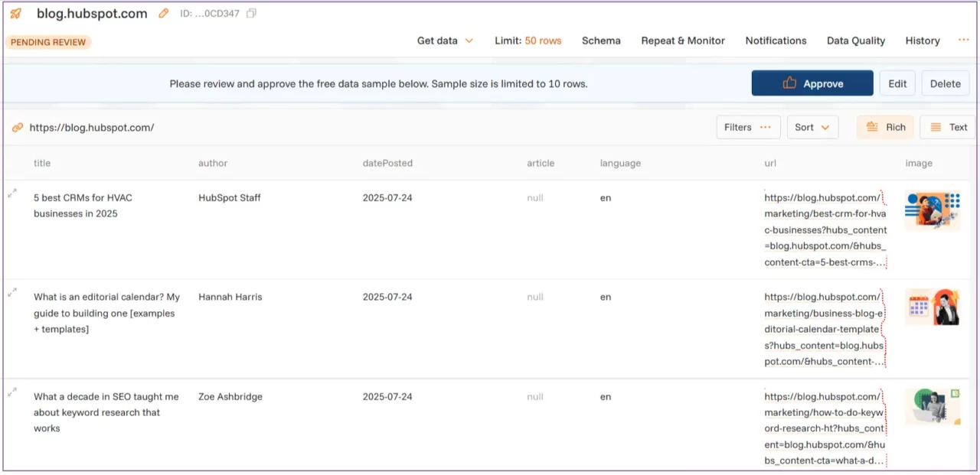Open Repeat & Monitor settings

682,41
